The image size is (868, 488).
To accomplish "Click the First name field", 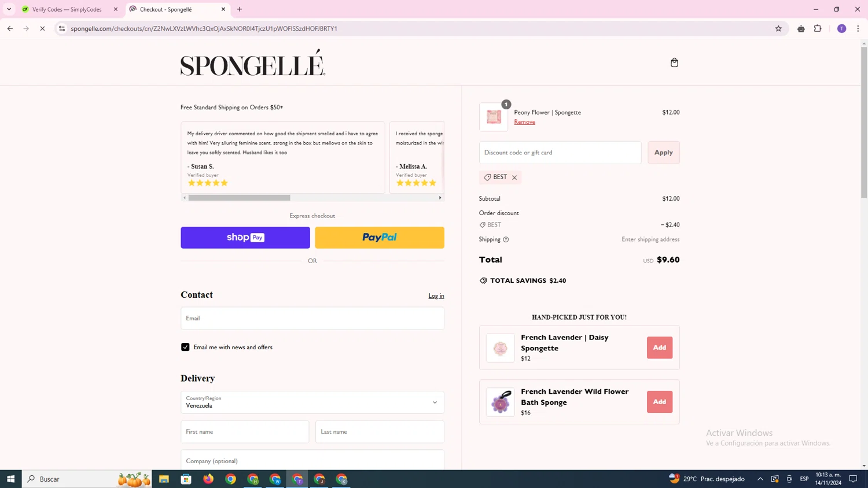I will point(245,432).
